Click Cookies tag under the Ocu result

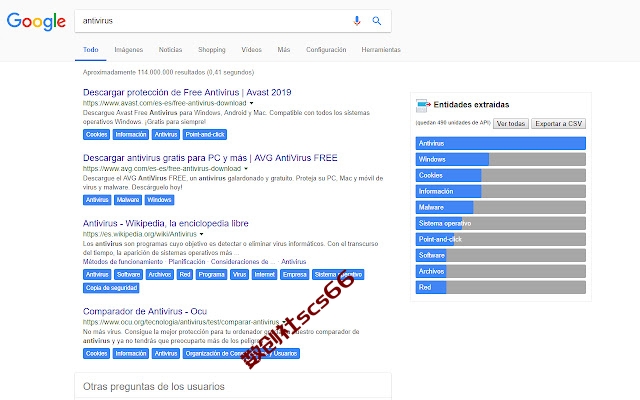click(96, 353)
